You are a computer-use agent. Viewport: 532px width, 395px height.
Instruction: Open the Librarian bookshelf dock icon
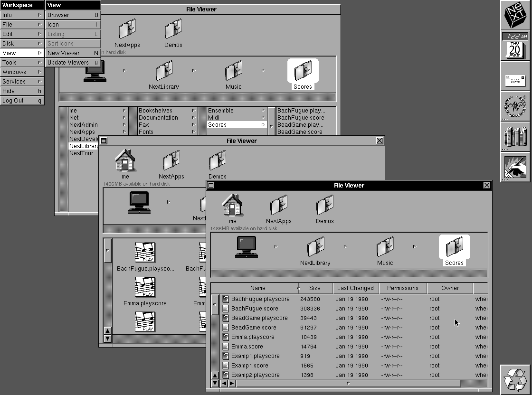pos(515,136)
